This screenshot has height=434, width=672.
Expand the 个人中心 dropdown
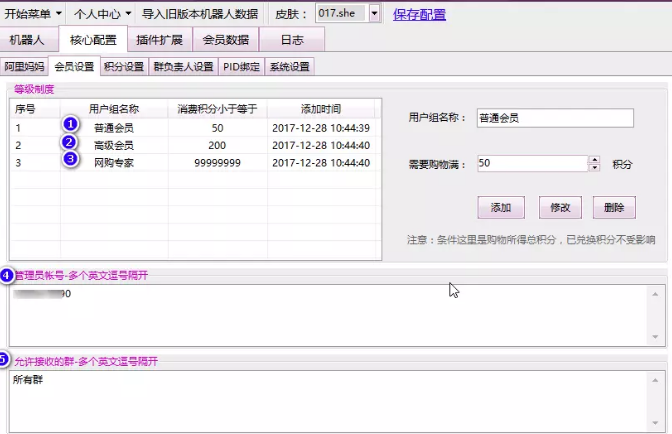coord(102,14)
